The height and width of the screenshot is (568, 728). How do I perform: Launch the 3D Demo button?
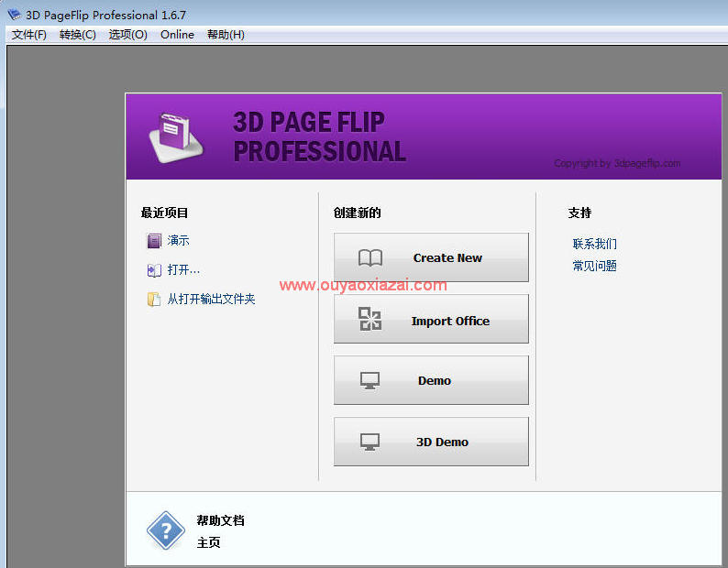point(431,442)
